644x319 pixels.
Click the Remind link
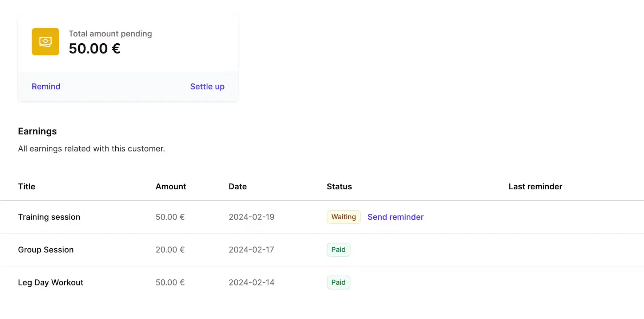pos(46,87)
